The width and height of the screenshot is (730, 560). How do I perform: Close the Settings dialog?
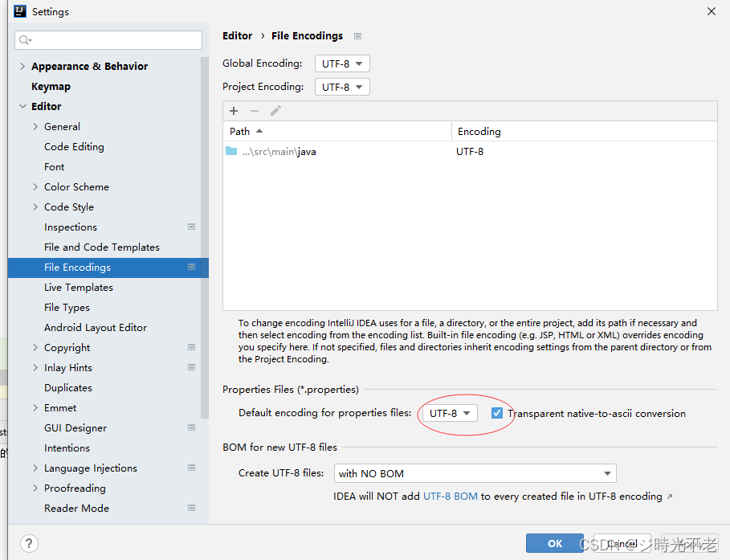coord(712,11)
